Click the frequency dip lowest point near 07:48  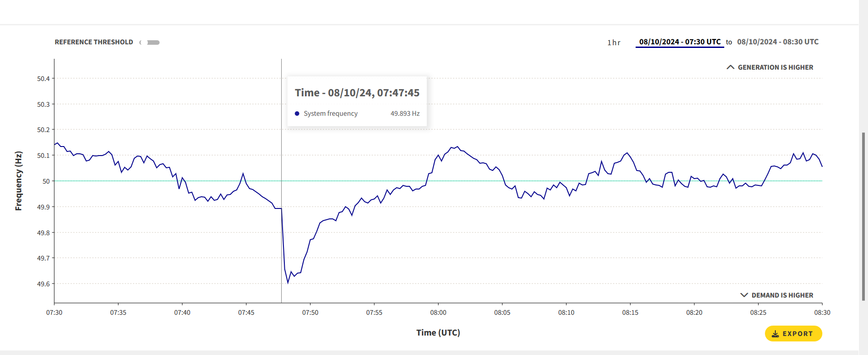[x=288, y=283]
